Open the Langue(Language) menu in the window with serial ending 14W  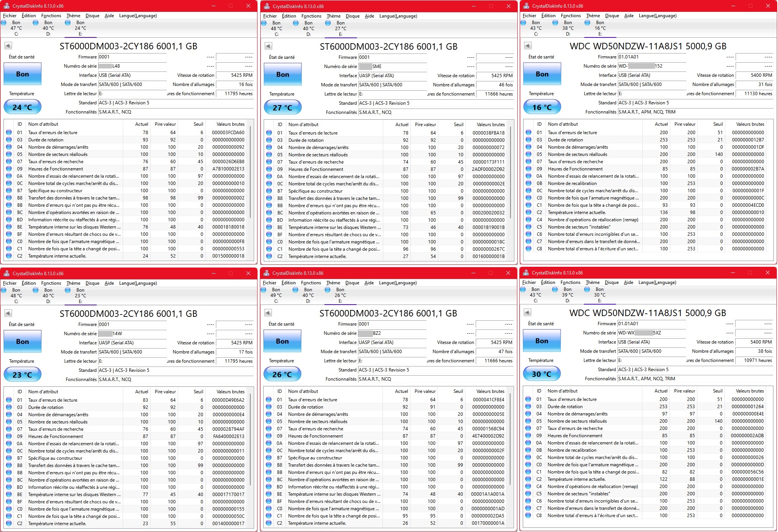138,283
